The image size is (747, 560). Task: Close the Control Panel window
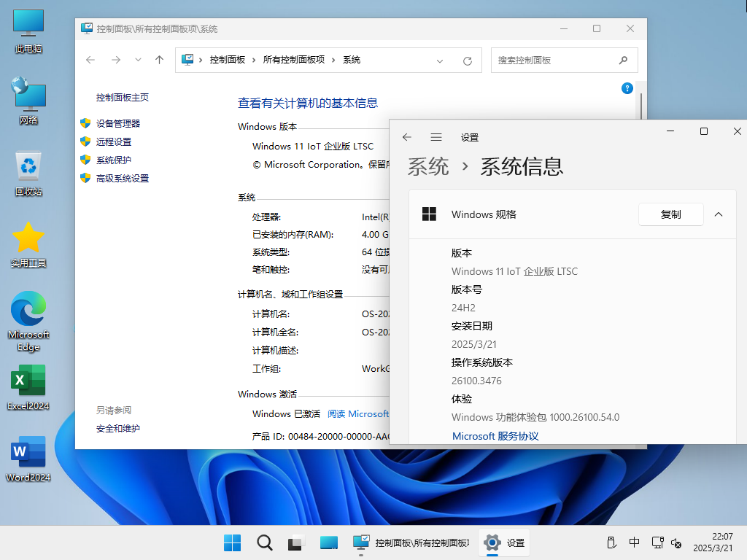(x=630, y=28)
